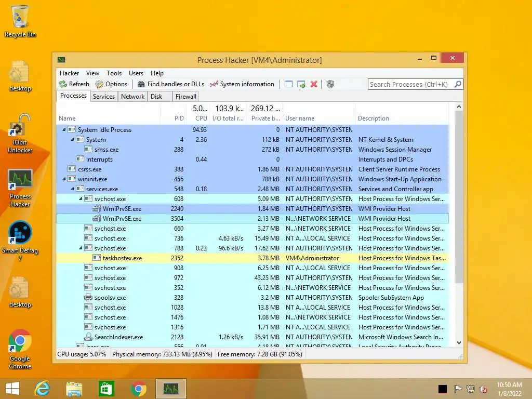Open the View menu
The width and height of the screenshot is (532, 399).
coord(92,73)
